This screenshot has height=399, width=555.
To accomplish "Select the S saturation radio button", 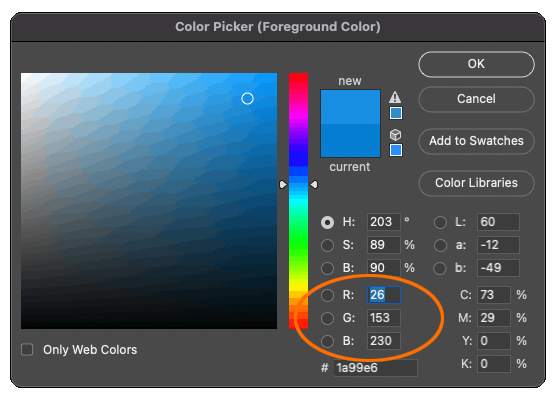I will (327, 245).
